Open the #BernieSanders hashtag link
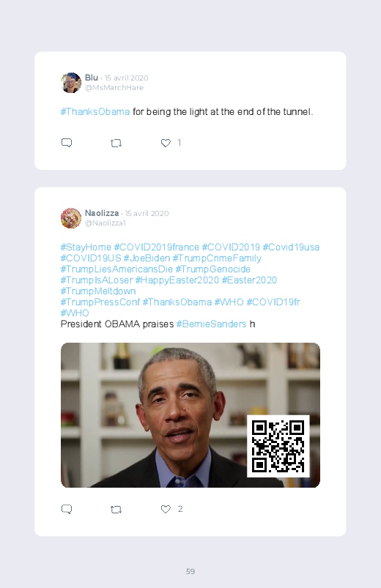381x588 pixels. [211, 324]
